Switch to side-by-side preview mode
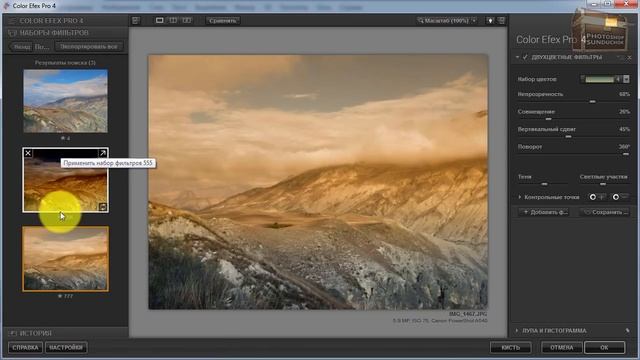Screen dimensions: 640x360 click(187, 20)
